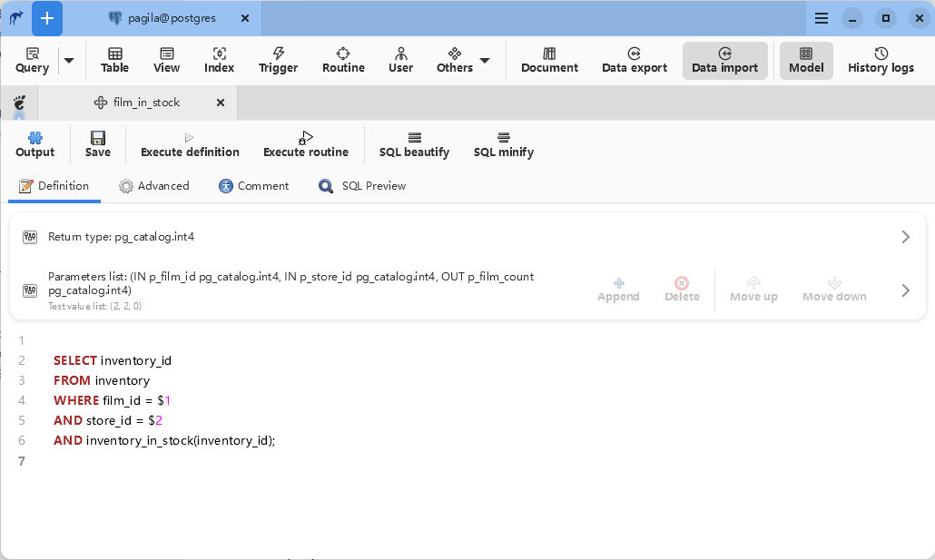Screen dimensions: 935x560
Task: Click the Data import button
Action: click(x=724, y=61)
